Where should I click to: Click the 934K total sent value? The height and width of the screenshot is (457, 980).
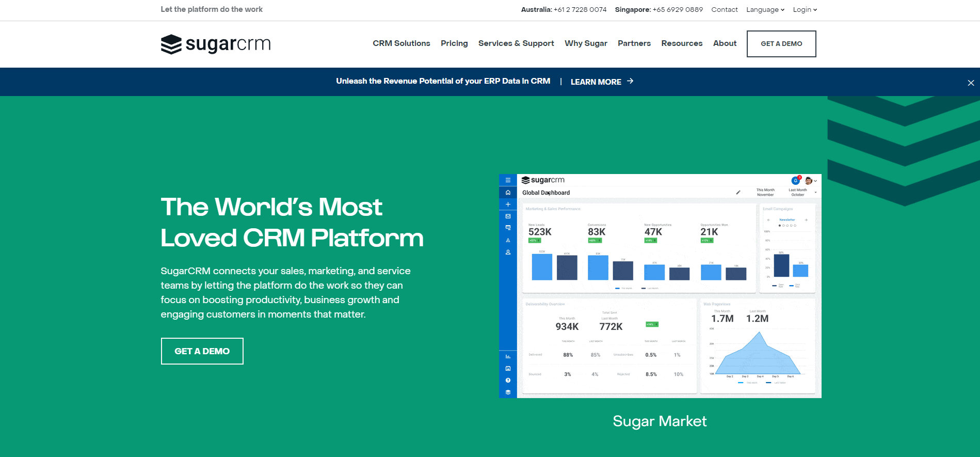coord(567,327)
